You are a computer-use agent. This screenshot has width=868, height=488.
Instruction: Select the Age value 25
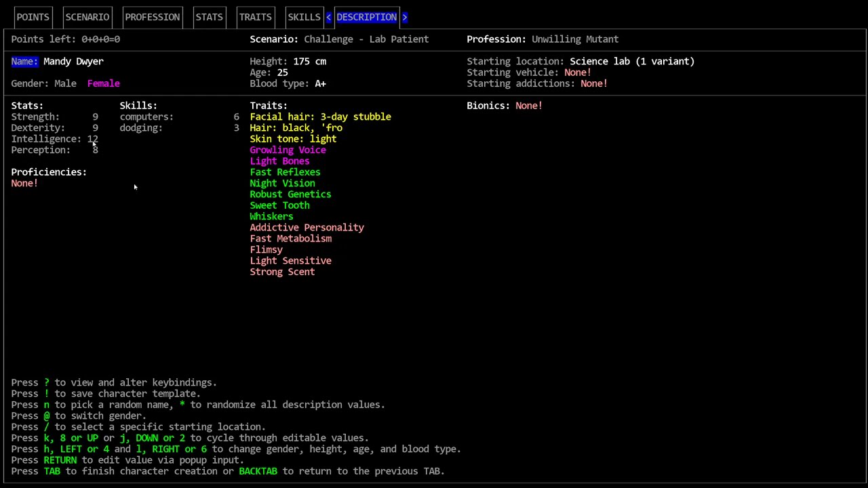pos(282,73)
